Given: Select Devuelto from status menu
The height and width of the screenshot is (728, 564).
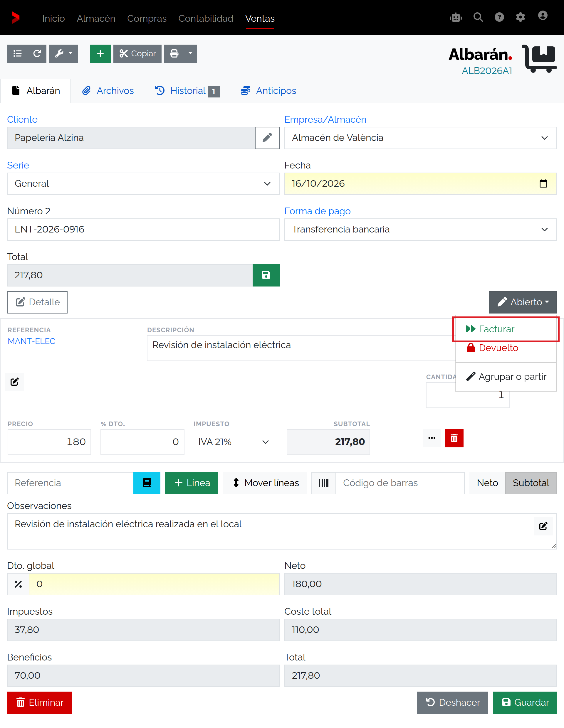Looking at the screenshot, I should (505, 348).
